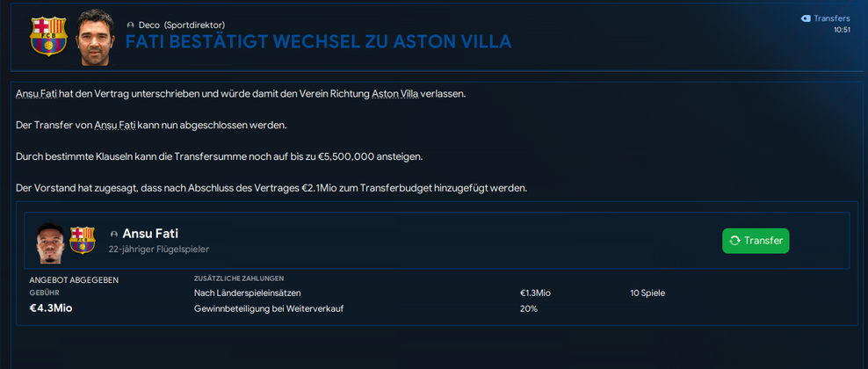The height and width of the screenshot is (369, 868).
Task: Click the person icon beside Deco's name
Action: pos(131,25)
